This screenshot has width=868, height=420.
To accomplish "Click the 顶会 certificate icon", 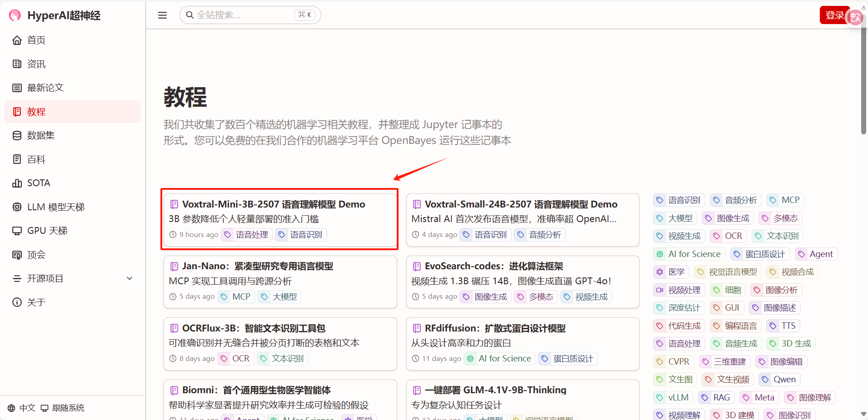I will coord(17,255).
